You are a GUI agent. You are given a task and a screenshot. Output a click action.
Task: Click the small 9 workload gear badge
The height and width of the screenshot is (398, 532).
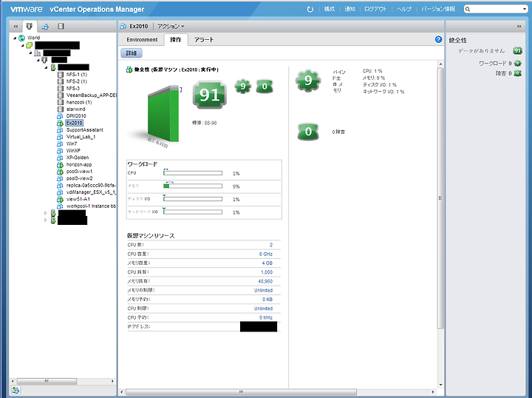click(x=242, y=87)
